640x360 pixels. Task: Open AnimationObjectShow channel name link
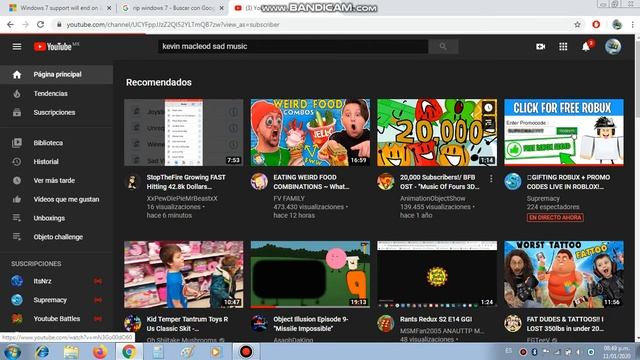433,198
